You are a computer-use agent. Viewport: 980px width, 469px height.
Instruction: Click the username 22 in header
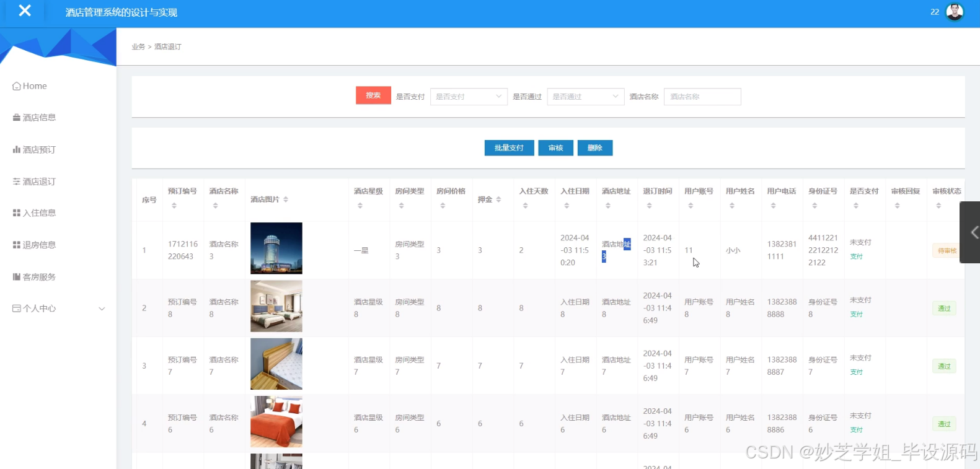click(935, 12)
